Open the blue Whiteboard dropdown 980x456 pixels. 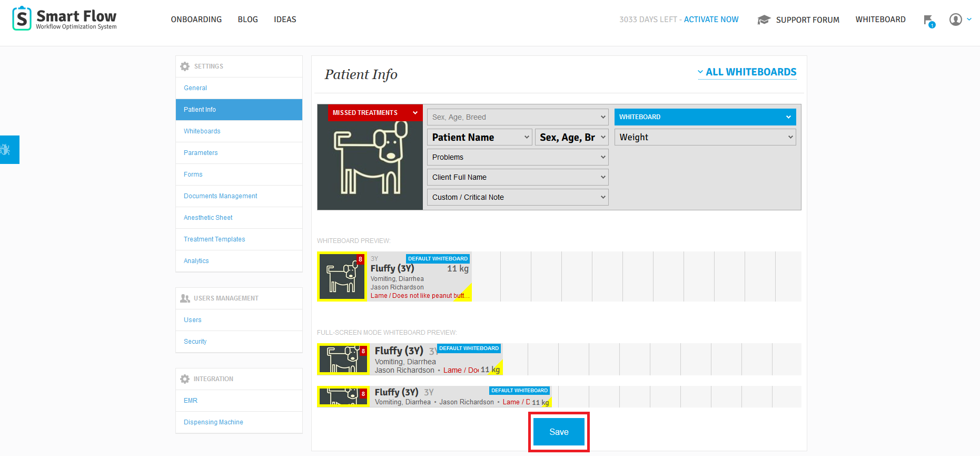coord(705,117)
